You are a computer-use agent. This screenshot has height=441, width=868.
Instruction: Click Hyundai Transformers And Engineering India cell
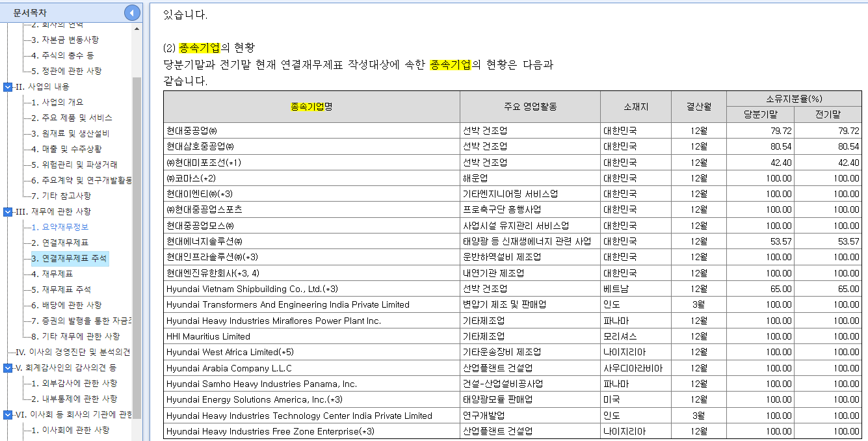click(x=311, y=304)
